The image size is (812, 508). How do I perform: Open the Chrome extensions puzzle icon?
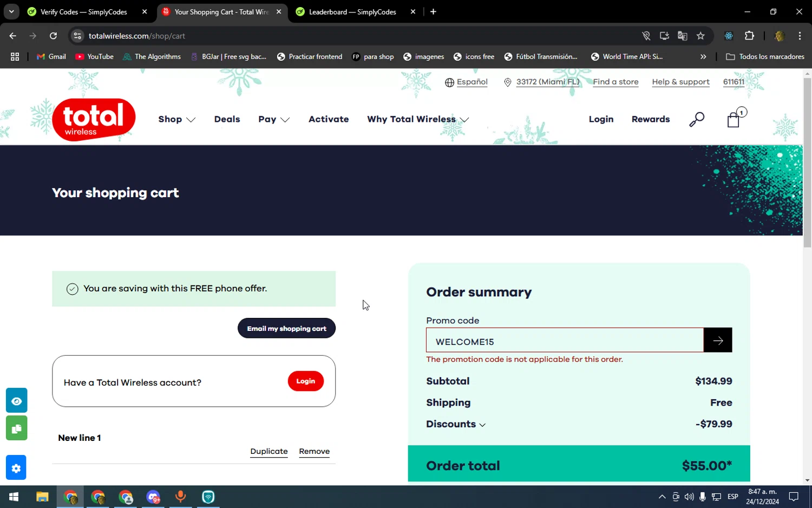point(749,36)
